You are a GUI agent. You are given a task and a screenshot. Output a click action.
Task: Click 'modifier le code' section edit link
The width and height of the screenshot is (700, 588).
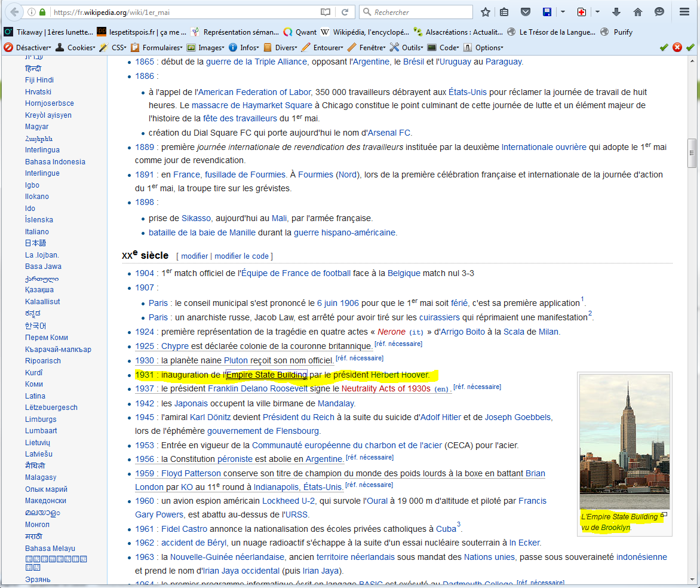point(241,256)
